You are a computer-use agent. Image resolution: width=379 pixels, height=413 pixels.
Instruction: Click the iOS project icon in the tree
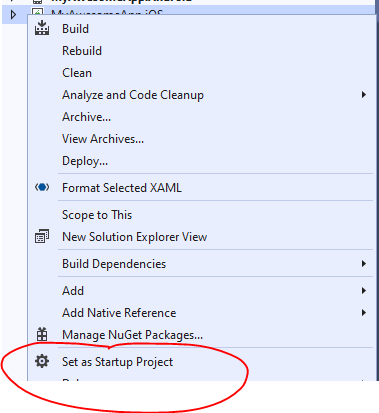(x=37, y=12)
